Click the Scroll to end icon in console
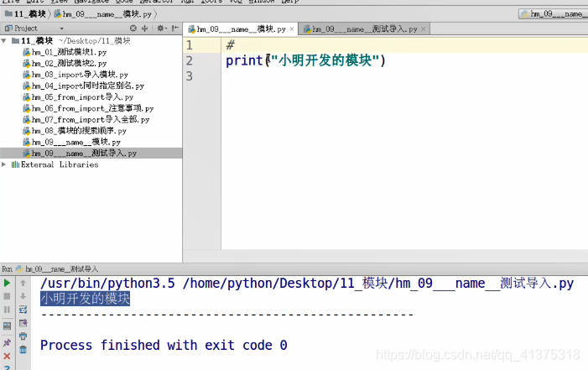The height and width of the screenshot is (370, 588). coord(23,323)
